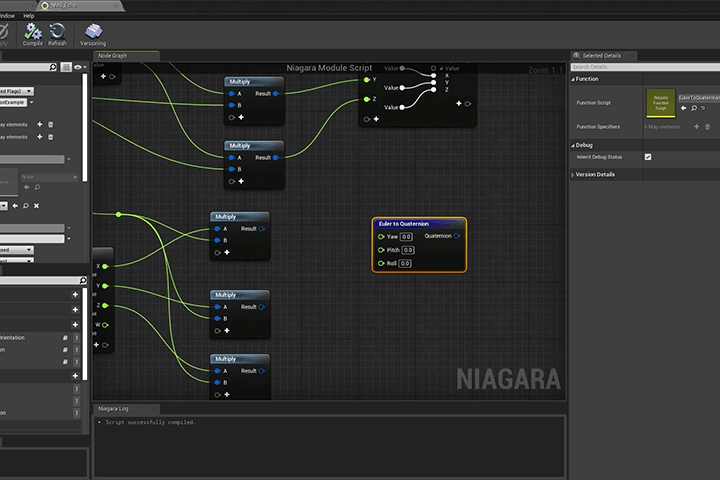Compile the Niagara script
This screenshot has width=720, height=480.
click(33, 35)
